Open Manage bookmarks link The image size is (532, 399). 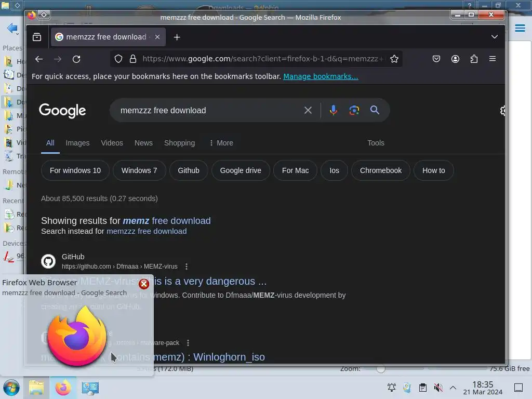321,76
